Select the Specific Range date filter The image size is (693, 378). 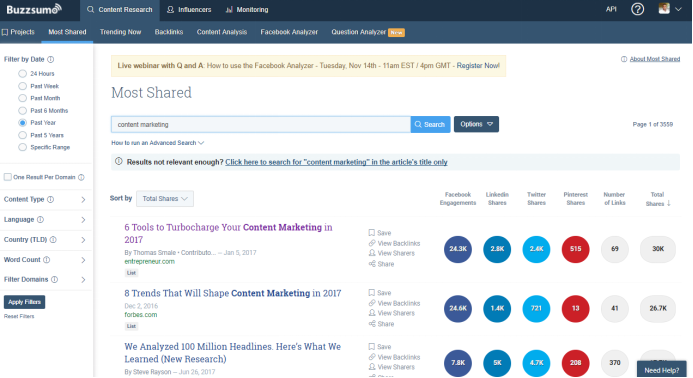pyautogui.click(x=23, y=147)
